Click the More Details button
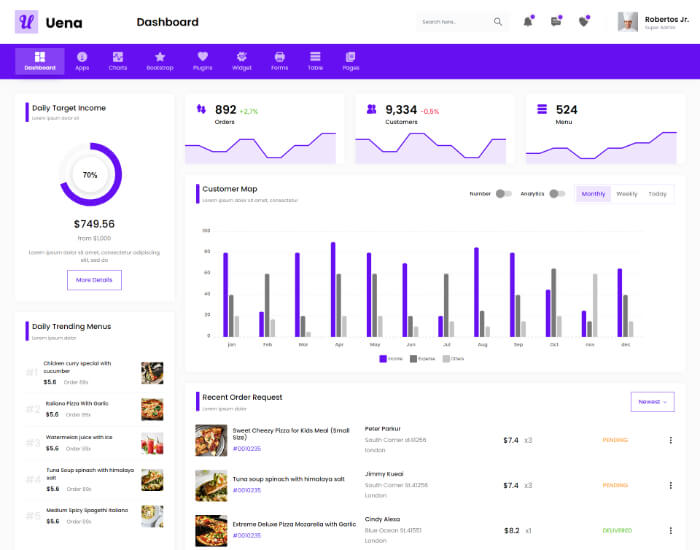This screenshot has height=550, width=700. (94, 280)
